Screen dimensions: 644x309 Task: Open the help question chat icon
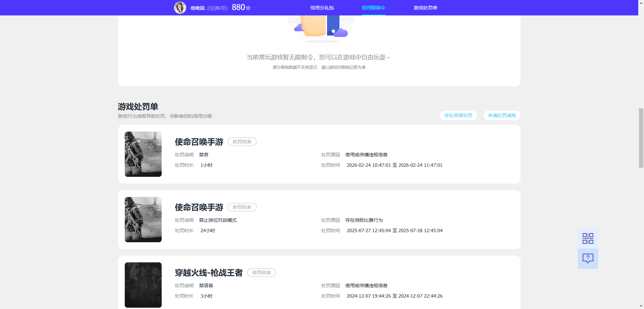tap(588, 258)
